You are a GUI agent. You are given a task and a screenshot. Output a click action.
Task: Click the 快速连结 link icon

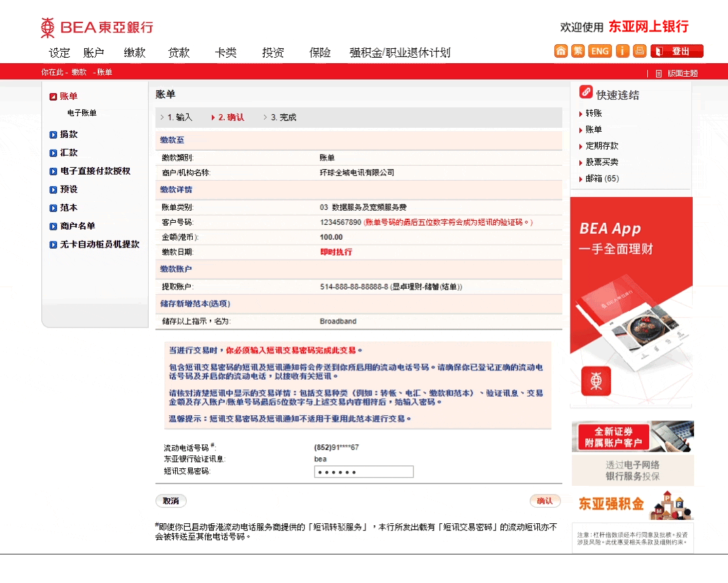(x=585, y=92)
